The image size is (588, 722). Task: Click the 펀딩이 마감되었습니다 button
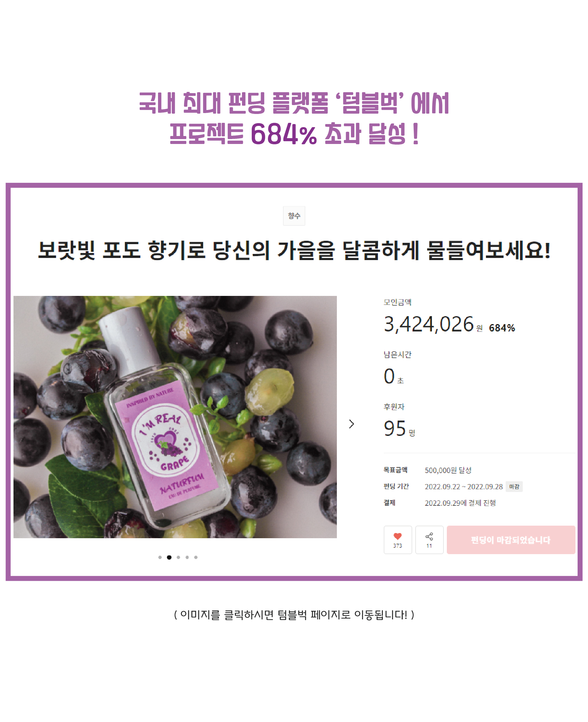click(x=511, y=540)
